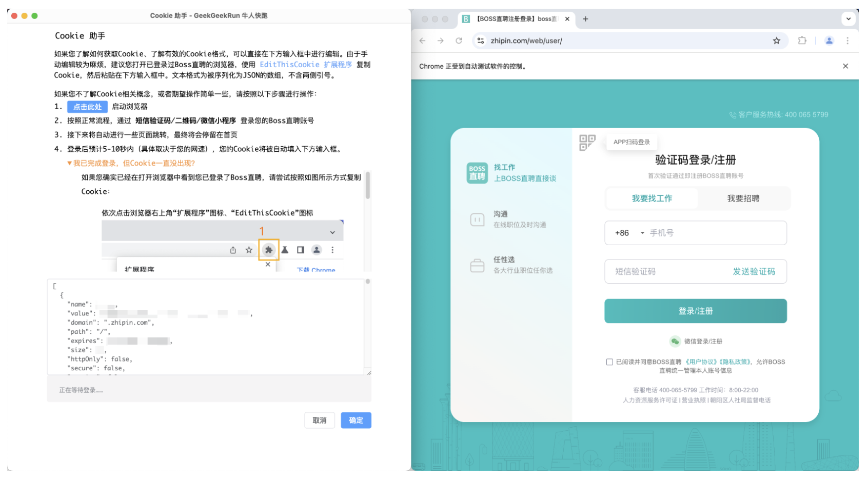
Task: Open Chrome tab search chevron
Action: click(849, 19)
